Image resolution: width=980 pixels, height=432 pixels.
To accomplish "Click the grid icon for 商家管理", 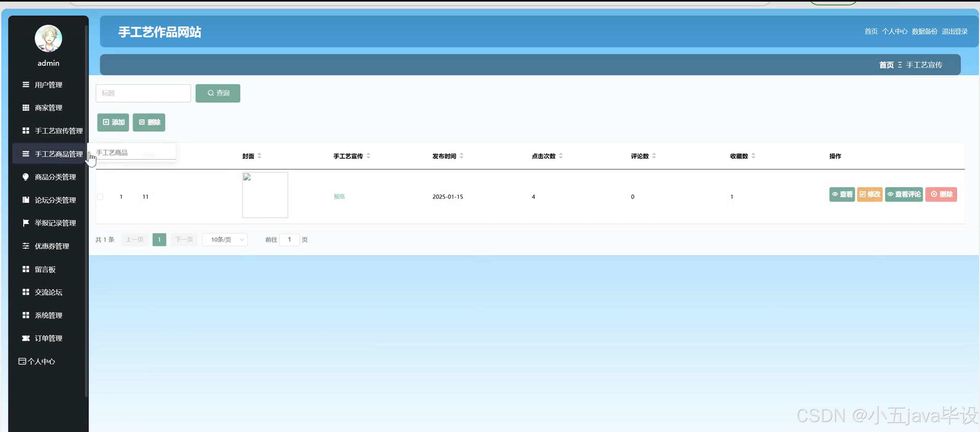I will (25, 108).
